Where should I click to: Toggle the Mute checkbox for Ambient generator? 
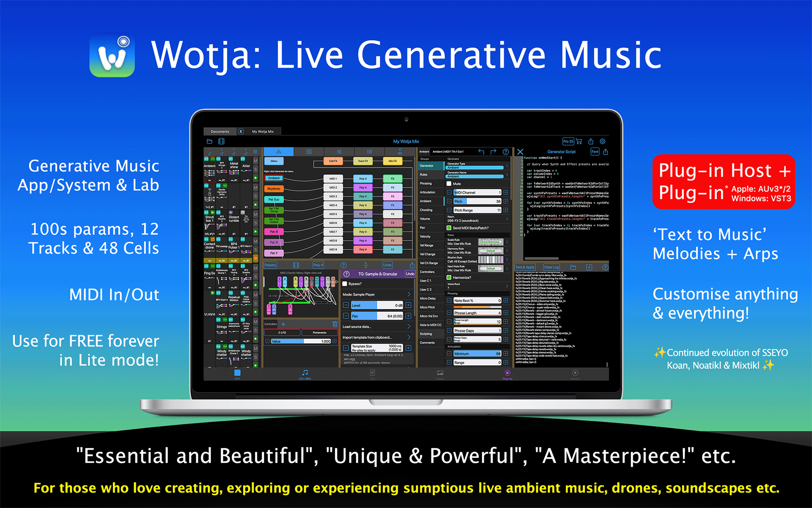point(449,184)
